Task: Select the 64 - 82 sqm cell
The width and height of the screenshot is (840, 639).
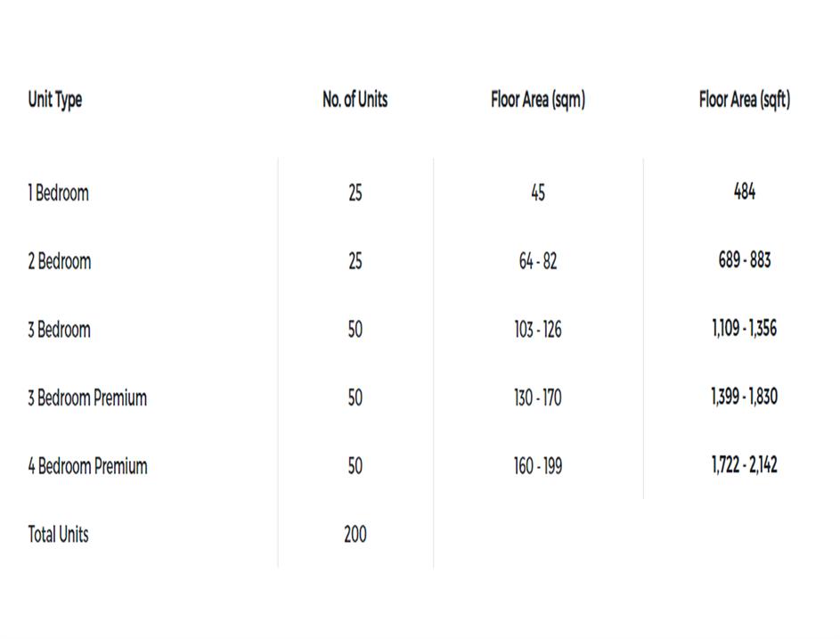Action: pyautogui.click(x=538, y=261)
